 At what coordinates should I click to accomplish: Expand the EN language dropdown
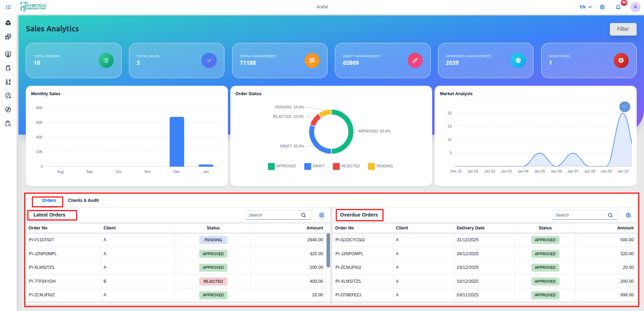pos(585,7)
